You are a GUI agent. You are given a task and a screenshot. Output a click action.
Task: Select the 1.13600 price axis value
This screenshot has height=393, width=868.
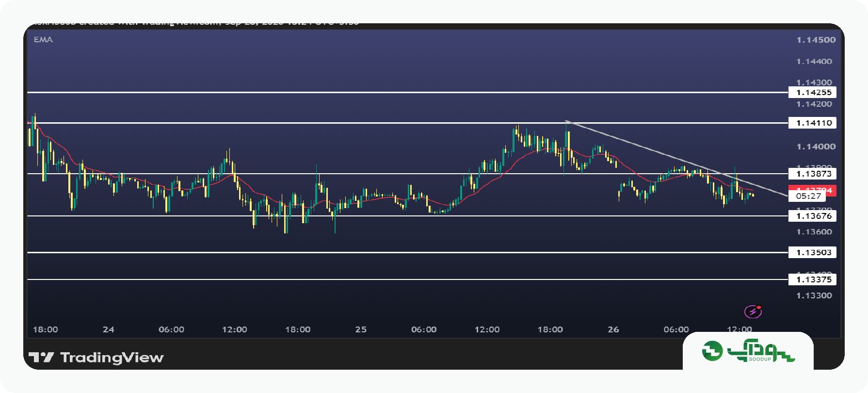(x=814, y=231)
